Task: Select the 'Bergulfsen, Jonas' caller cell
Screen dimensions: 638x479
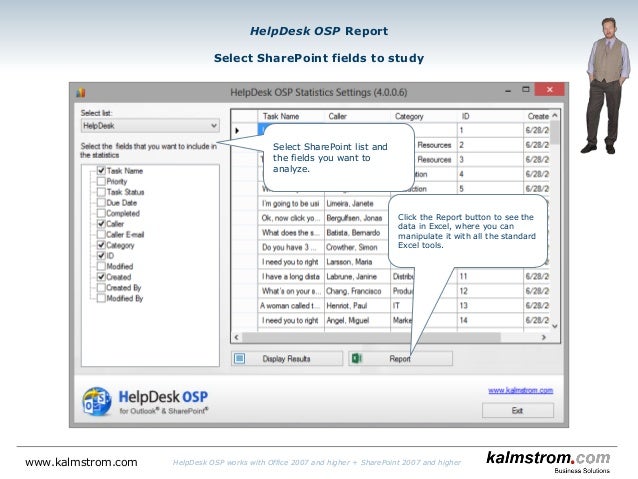Action: 357,218
